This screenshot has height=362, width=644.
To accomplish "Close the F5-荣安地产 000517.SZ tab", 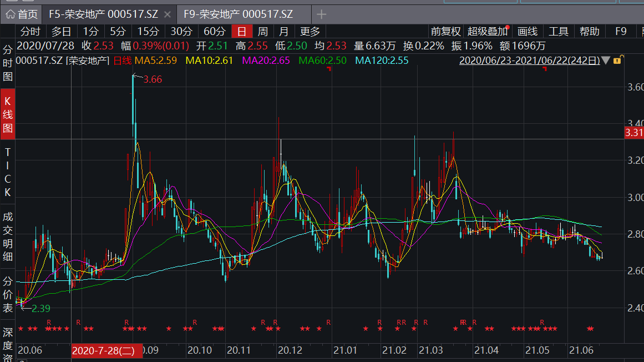I will click(x=168, y=14).
